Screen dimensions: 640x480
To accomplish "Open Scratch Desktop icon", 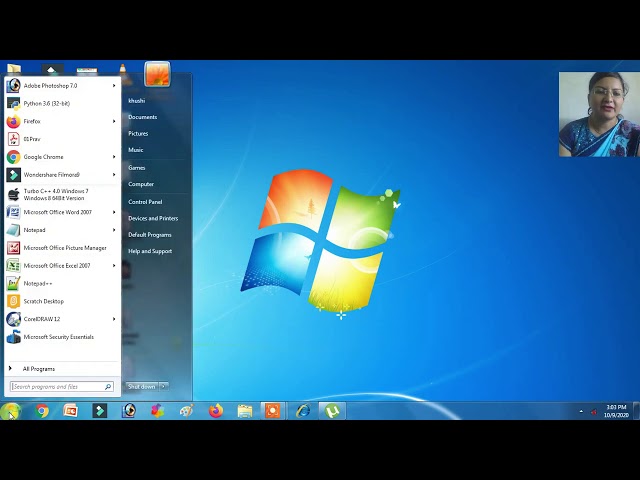I will (13, 301).
